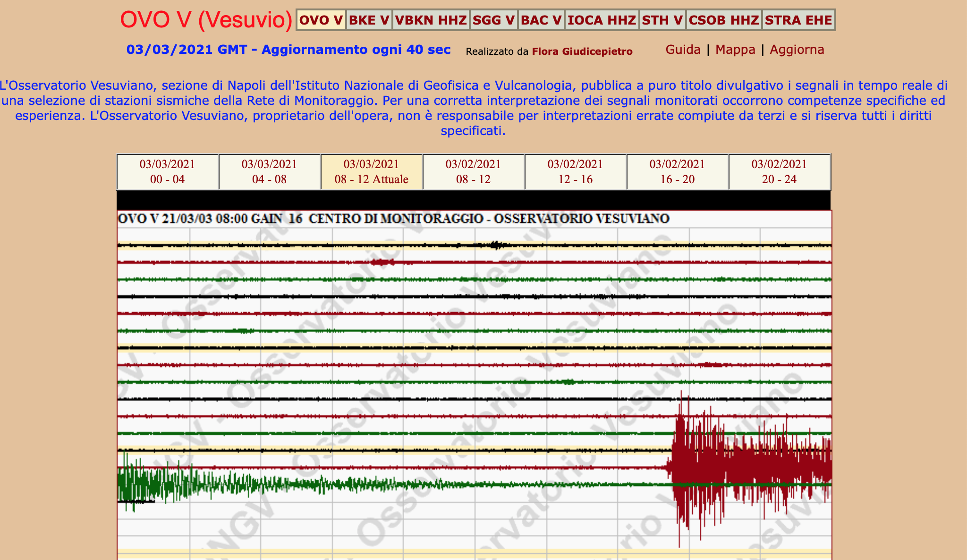The width and height of the screenshot is (967, 560).
Task: Open the Mappa link
Action: [735, 50]
